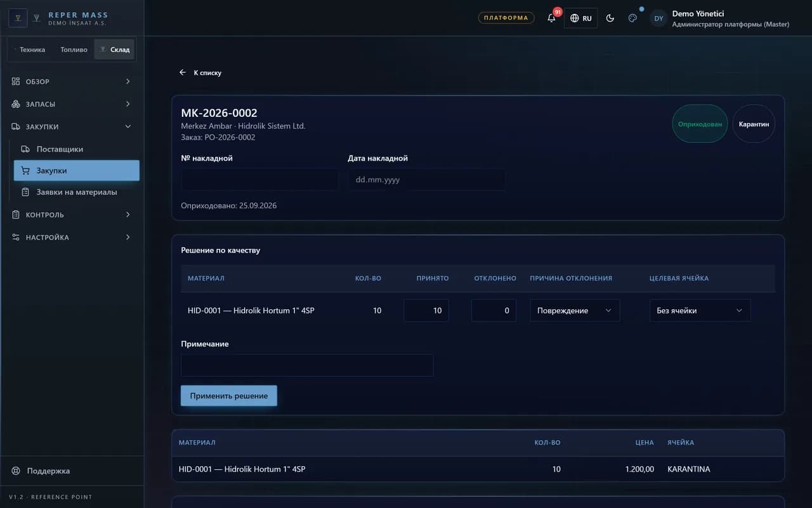Viewport: 812px width, 508px height.
Task: Click the Применить решение button
Action: (x=229, y=396)
